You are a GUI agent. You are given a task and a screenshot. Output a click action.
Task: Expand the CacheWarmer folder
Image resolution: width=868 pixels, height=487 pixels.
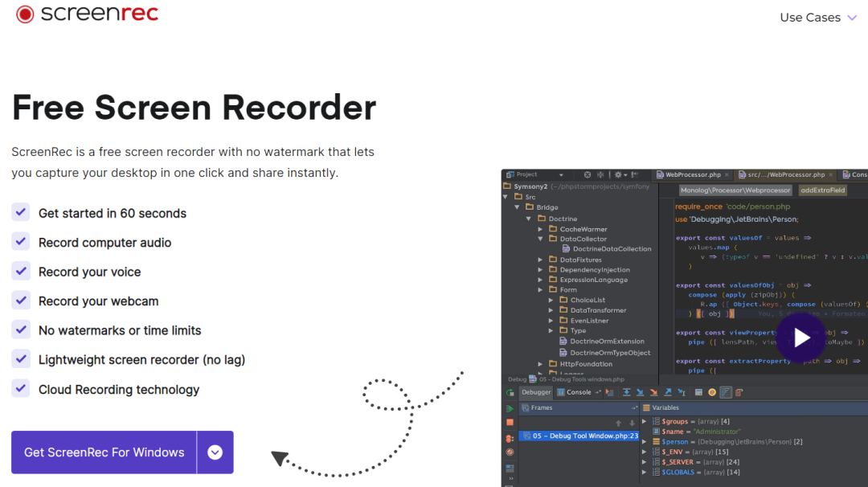tap(540, 229)
